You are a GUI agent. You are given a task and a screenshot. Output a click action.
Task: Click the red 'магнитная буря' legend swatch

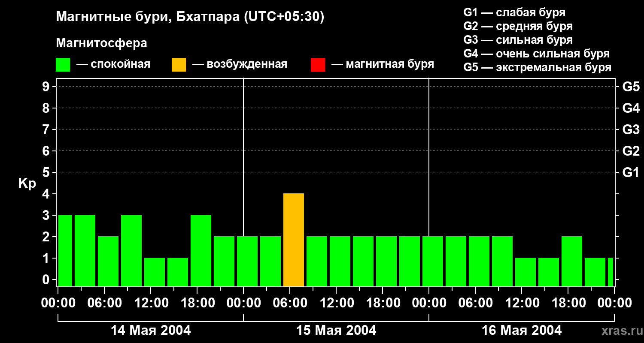[318, 65]
